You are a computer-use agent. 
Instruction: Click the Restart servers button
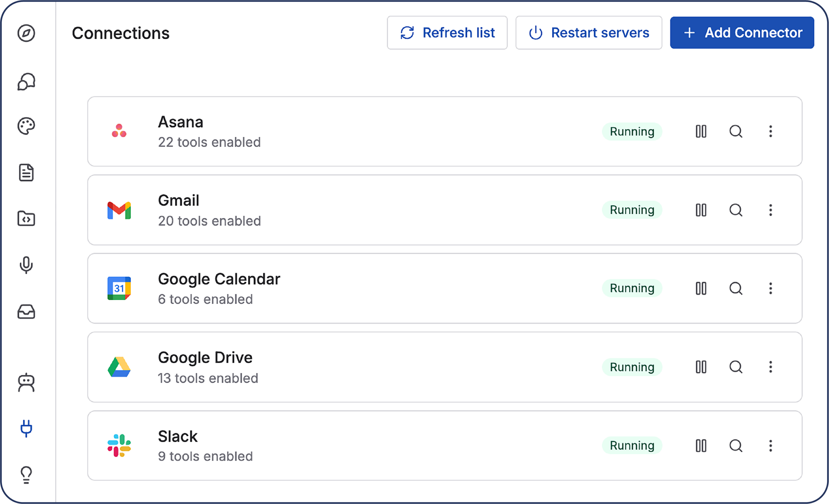[588, 33]
